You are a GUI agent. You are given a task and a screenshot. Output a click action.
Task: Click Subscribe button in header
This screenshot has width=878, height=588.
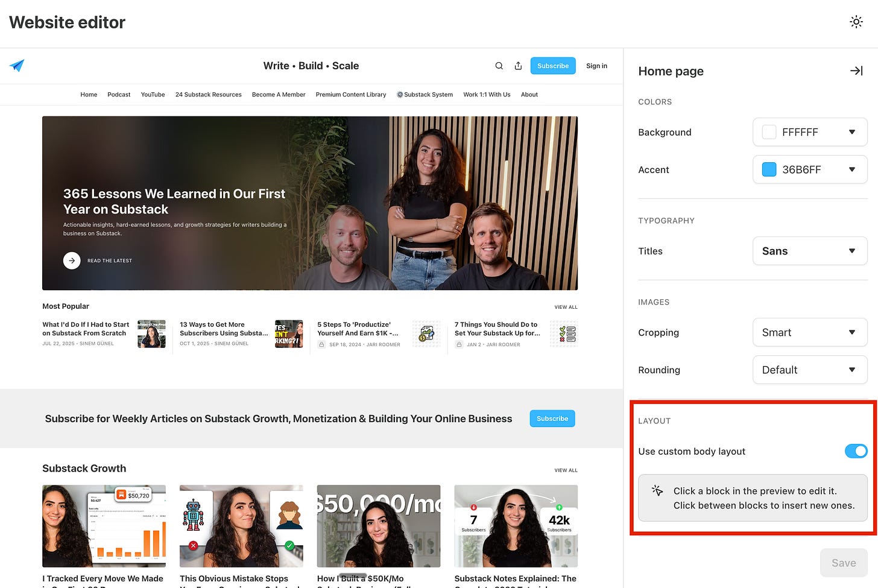pyautogui.click(x=553, y=66)
